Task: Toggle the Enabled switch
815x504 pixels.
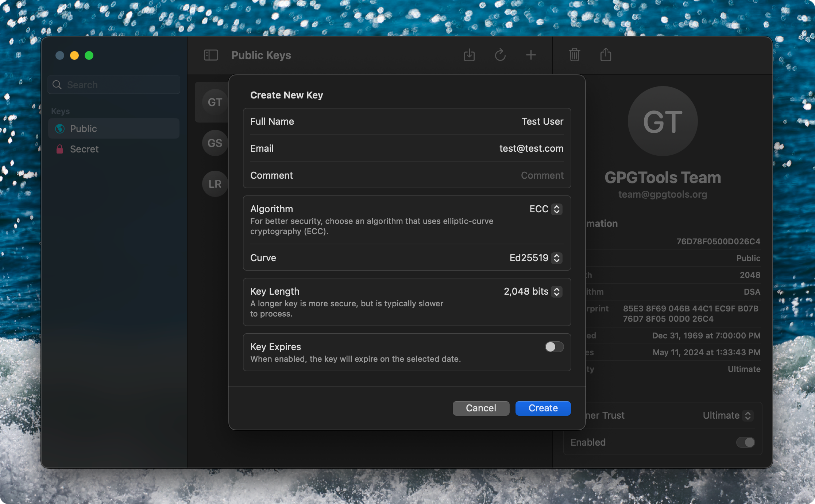Action: (745, 442)
